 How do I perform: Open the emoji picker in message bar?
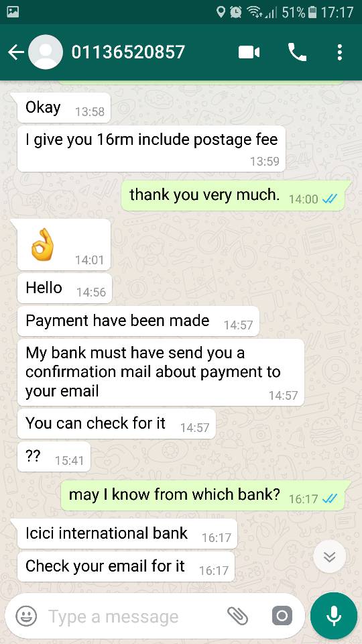[x=26, y=616]
